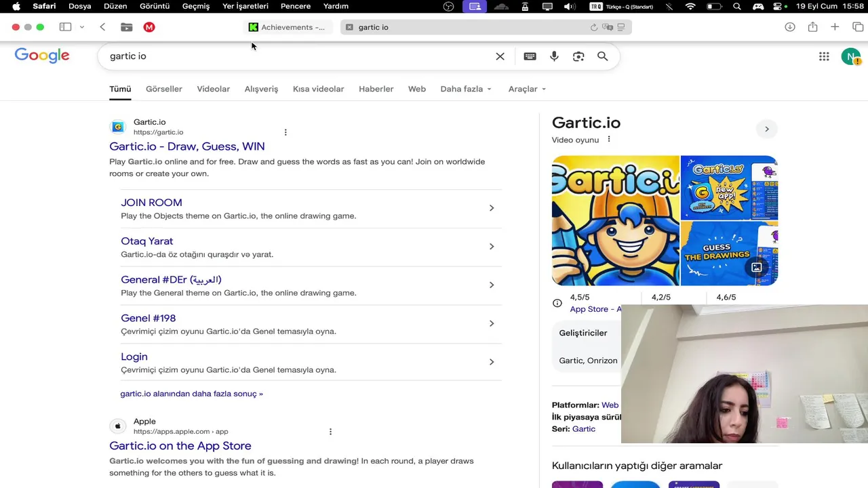Clear the Google search with the X
The image size is (868, 488).
tap(500, 56)
